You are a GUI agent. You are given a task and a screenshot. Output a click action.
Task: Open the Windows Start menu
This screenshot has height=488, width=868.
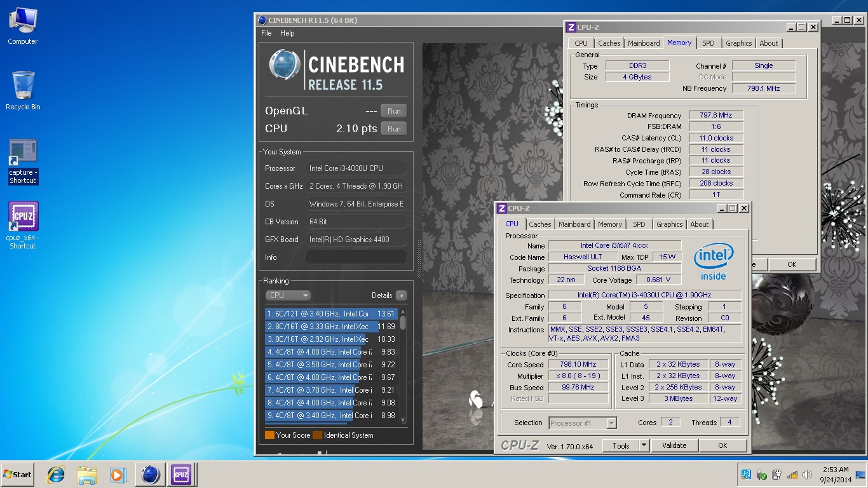[x=17, y=474]
